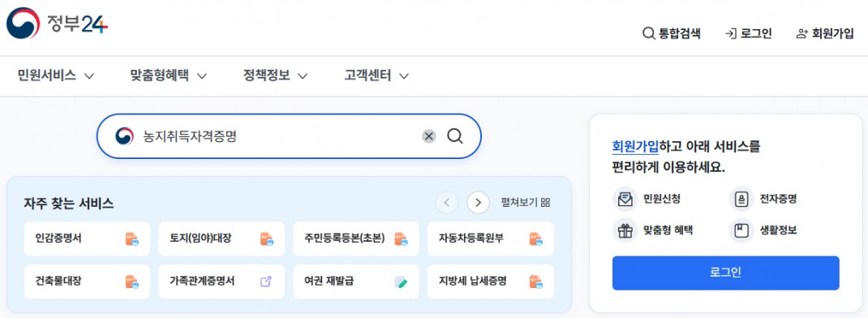This screenshot has height=318, width=868.
Task: Expand the 정책정보 menu
Action: point(275,75)
